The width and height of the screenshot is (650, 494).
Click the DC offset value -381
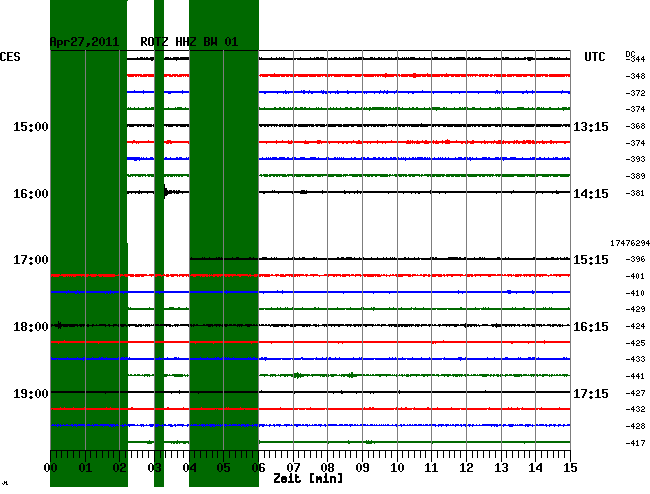[x=635, y=193]
